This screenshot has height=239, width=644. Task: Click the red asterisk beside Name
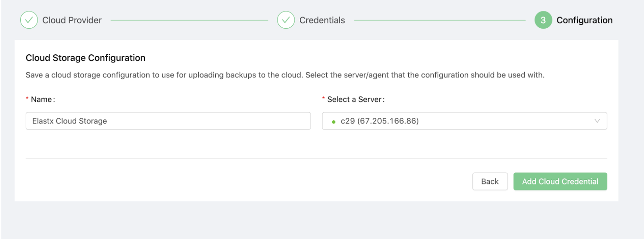click(x=27, y=99)
